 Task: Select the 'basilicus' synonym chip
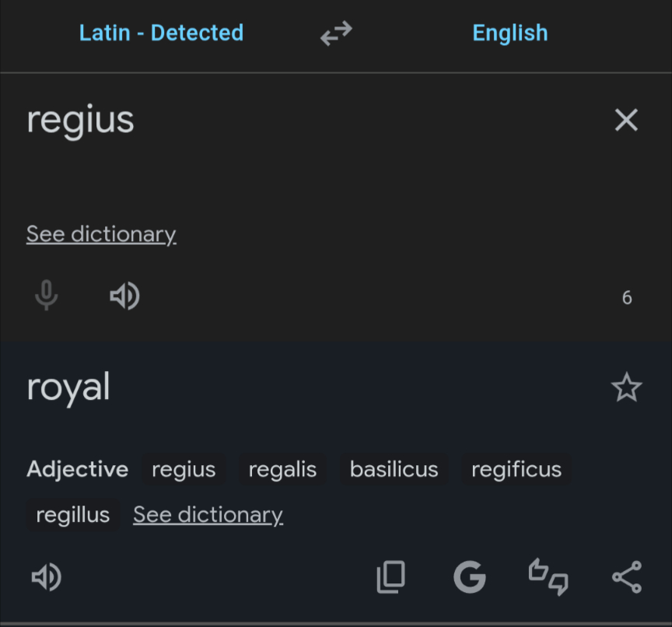point(394,470)
